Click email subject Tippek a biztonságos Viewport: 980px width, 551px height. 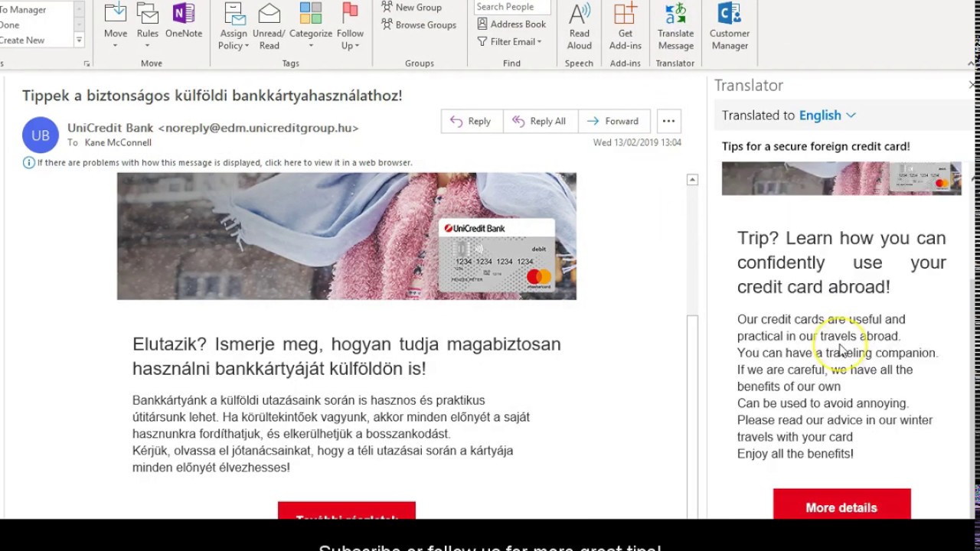pyautogui.click(x=212, y=96)
